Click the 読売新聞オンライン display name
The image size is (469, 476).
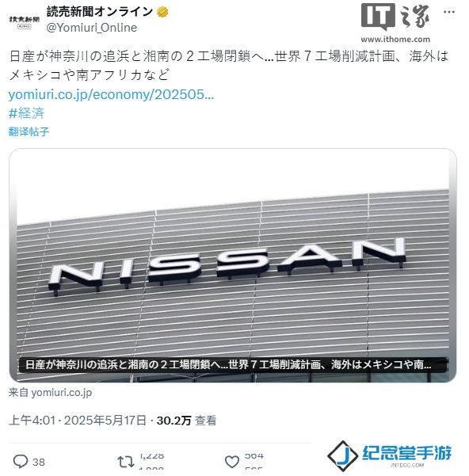click(x=100, y=12)
